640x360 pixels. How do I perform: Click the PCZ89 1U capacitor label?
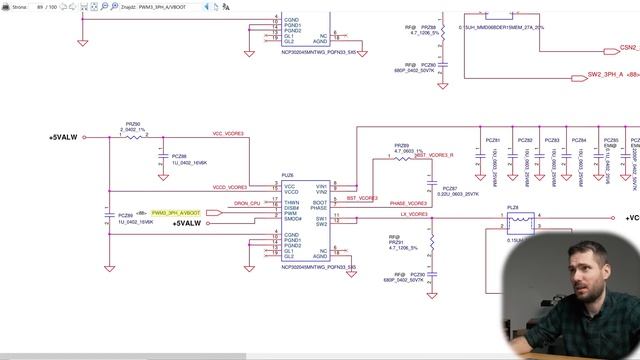pyautogui.click(x=136, y=219)
